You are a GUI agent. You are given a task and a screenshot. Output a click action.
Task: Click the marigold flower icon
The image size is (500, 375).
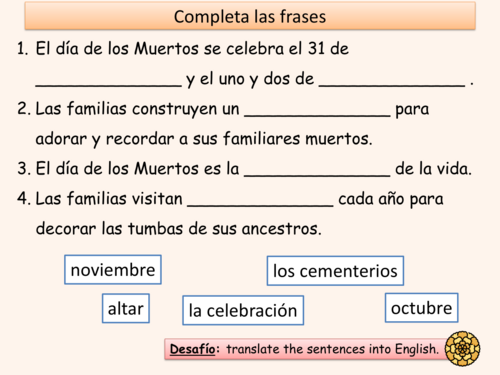462,349
